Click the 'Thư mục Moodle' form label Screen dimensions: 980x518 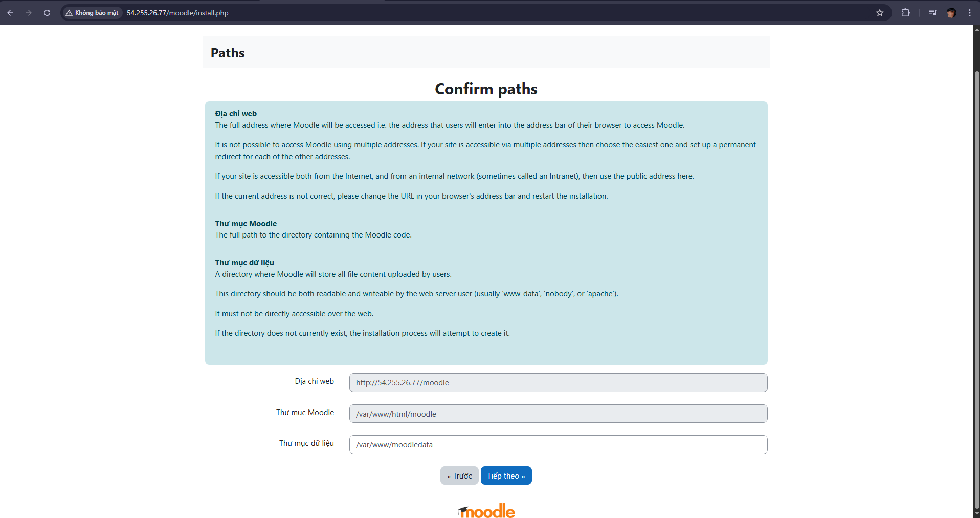coord(305,413)
